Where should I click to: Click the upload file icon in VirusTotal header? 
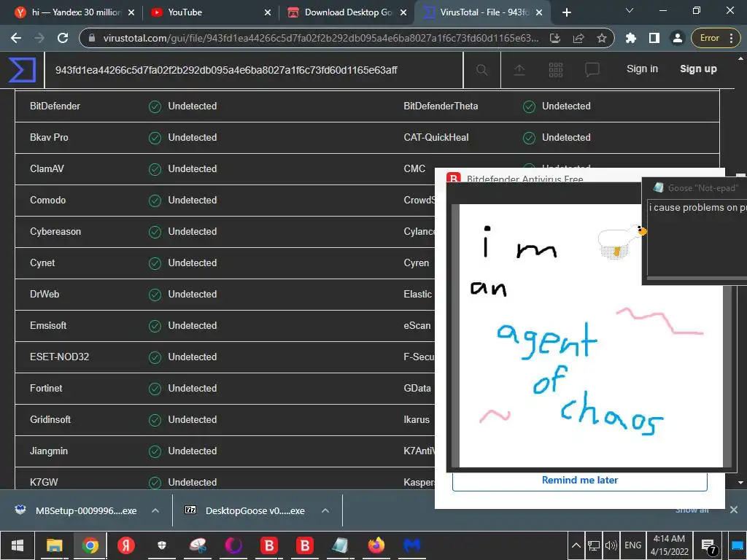(519, 70)
